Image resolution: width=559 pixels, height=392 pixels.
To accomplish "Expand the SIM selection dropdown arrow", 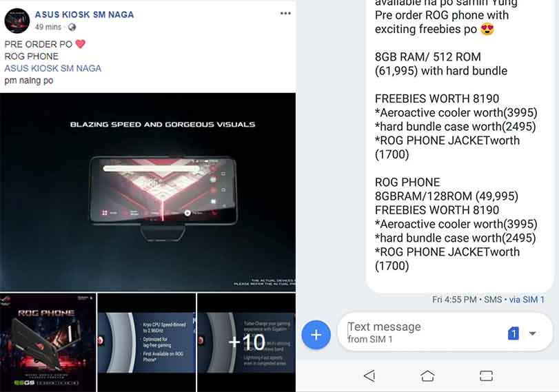I will point(532,333).
